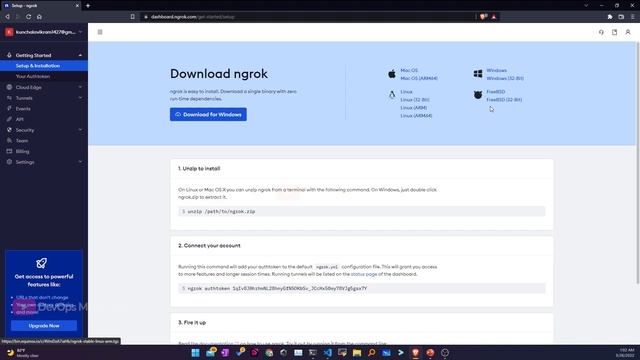Download the Linux (32-Bit) build
The image size is (640, 360).
coord(415,100)
